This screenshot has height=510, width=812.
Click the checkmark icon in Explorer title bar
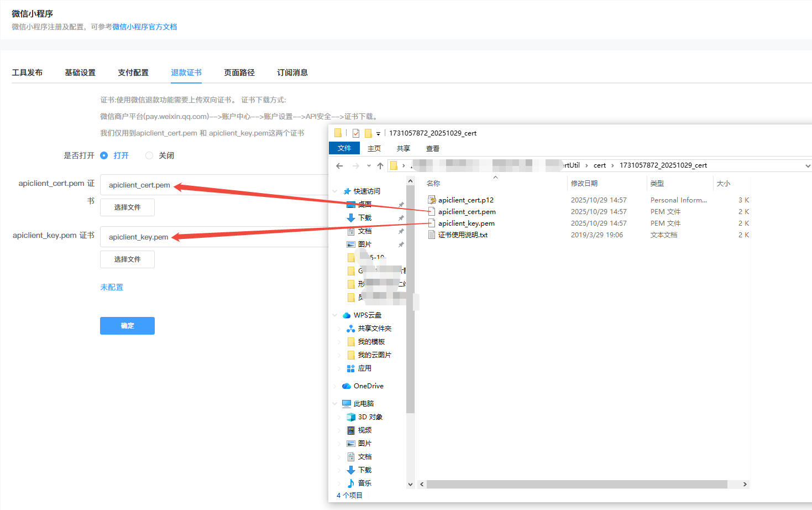click(356, 133)
